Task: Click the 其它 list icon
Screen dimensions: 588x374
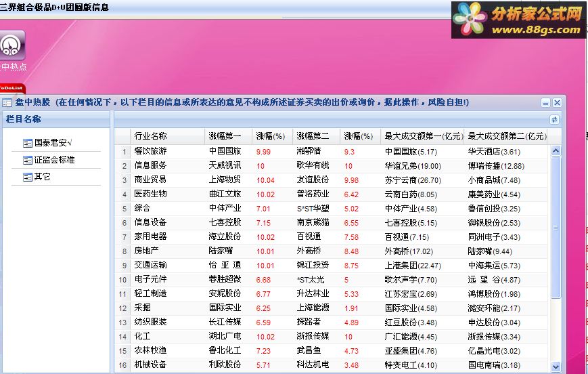Action: [x=27, y=178]
